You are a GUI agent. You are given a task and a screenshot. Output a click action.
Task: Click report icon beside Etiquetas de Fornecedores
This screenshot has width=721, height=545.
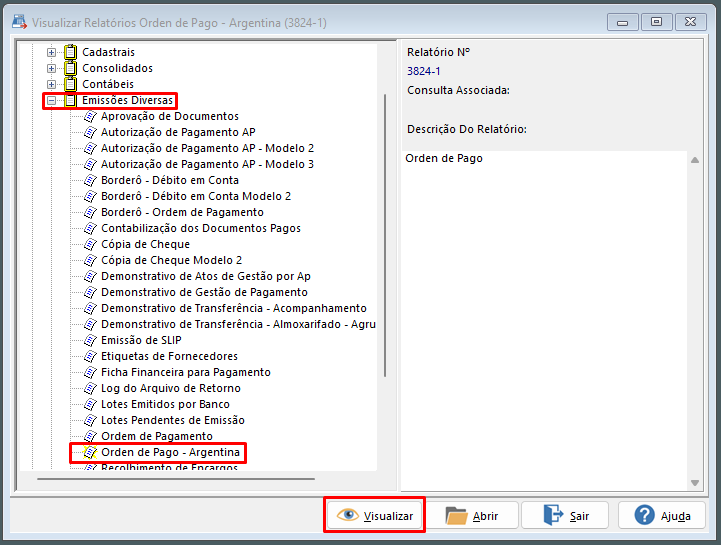(91, 356)
